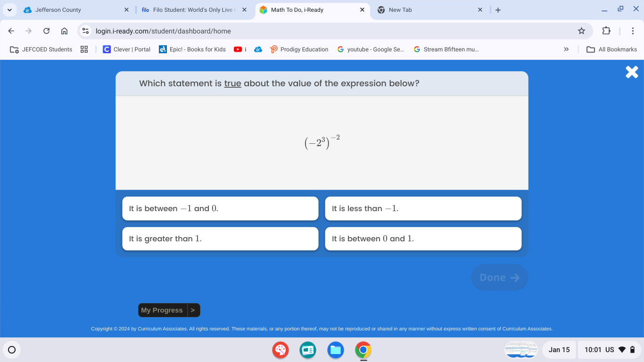Open the youtube - Google Search bookmark
The width and height of the screenshot is (644, 362).
coord(371,49)
